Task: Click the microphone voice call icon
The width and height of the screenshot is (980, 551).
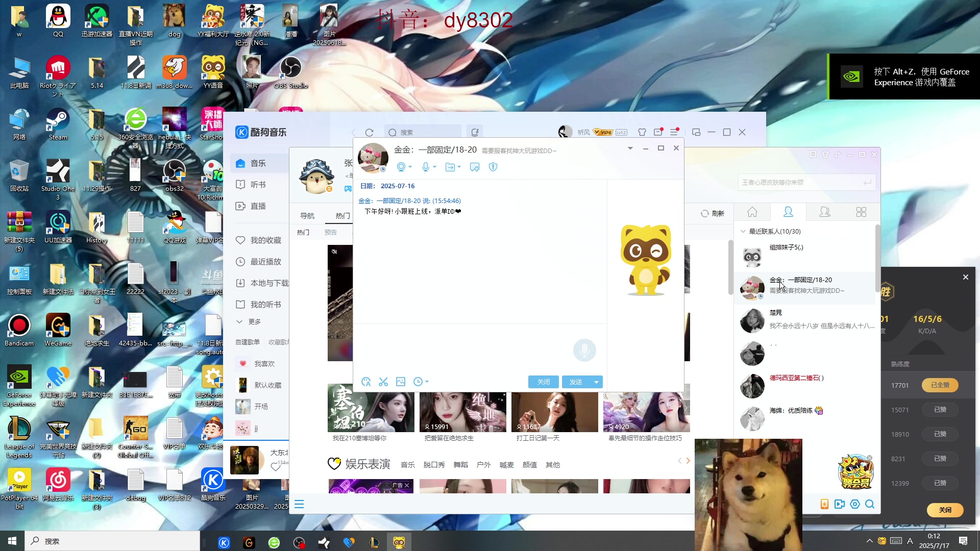Action: pyautogui.click(x=426, y=167)
